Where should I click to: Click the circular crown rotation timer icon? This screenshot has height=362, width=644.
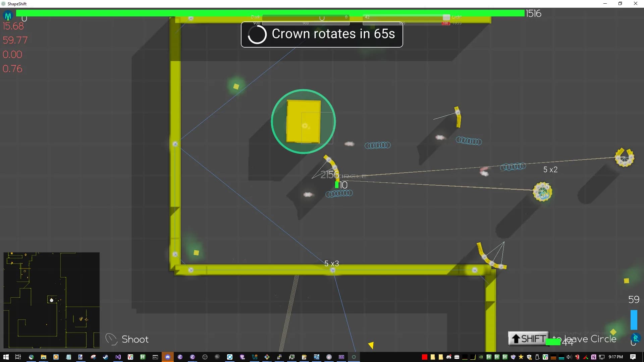(257, 35)
